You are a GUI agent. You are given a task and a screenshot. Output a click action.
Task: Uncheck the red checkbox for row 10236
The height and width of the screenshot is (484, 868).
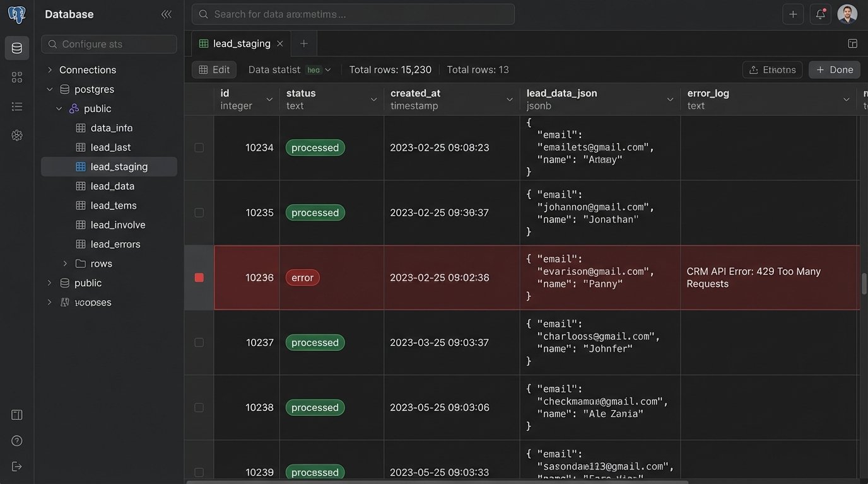pos(199,278)
